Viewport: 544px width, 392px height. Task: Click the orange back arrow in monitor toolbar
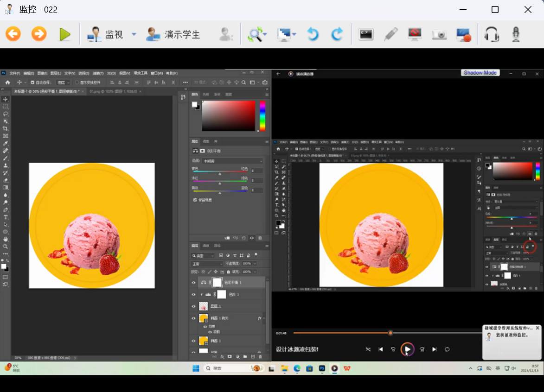[x=13, y=34]
